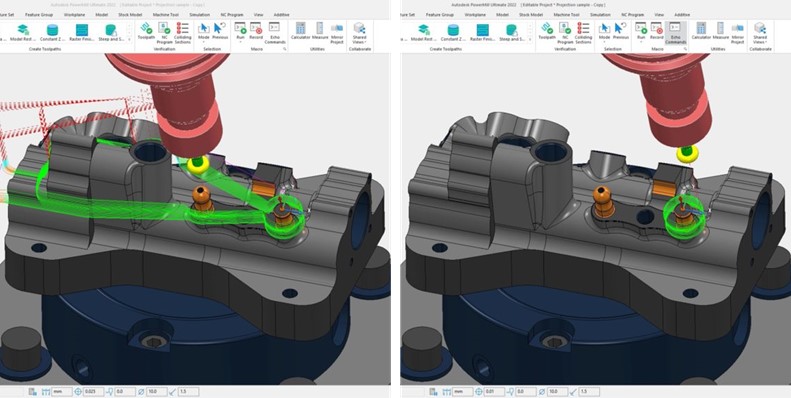This screenshot has height=398, width=791.
Task: Verify Toolpath in right window ribbon
Action: pyautogui.click(x=547, y=31)
